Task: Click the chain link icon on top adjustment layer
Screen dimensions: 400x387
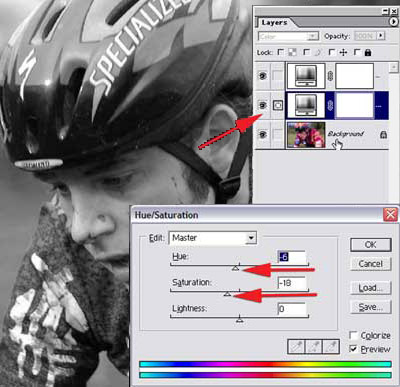Action: pos(330,76)
